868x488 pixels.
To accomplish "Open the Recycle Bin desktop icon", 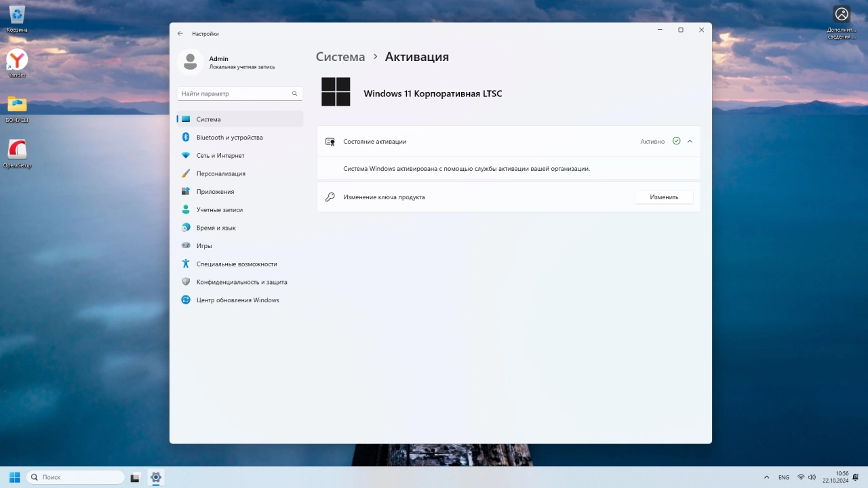I will (17, 18).
